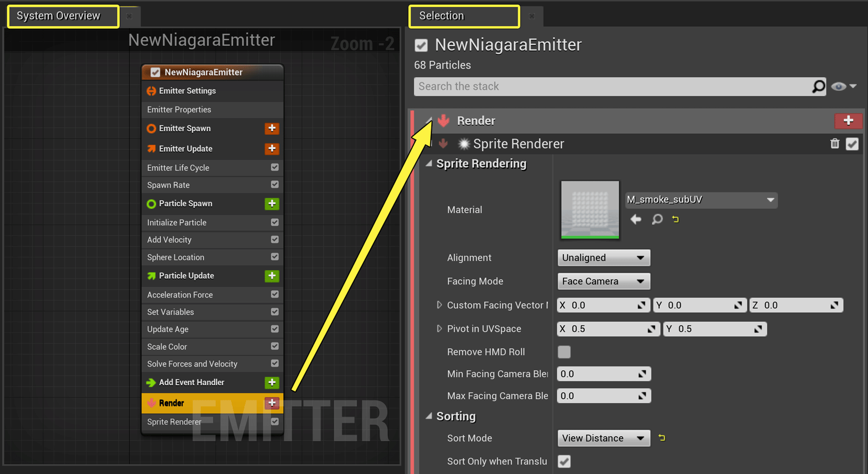Uncheck Sort Only when Translucent
868x474 pixels.
point(564,461)
